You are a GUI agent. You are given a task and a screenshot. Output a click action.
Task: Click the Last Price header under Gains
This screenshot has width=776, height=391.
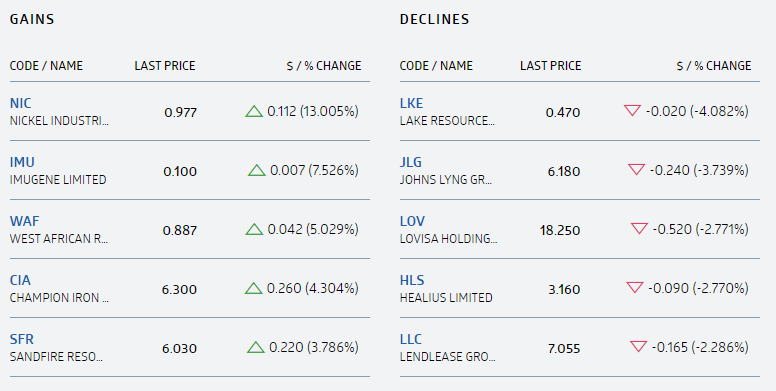[165, 66]
